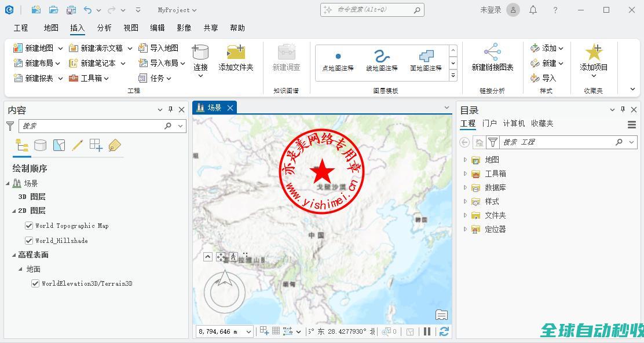This screenshot has width=644, height=343.
Task: Click the Command Search (命令搜索) field
Action: [372, 10]
